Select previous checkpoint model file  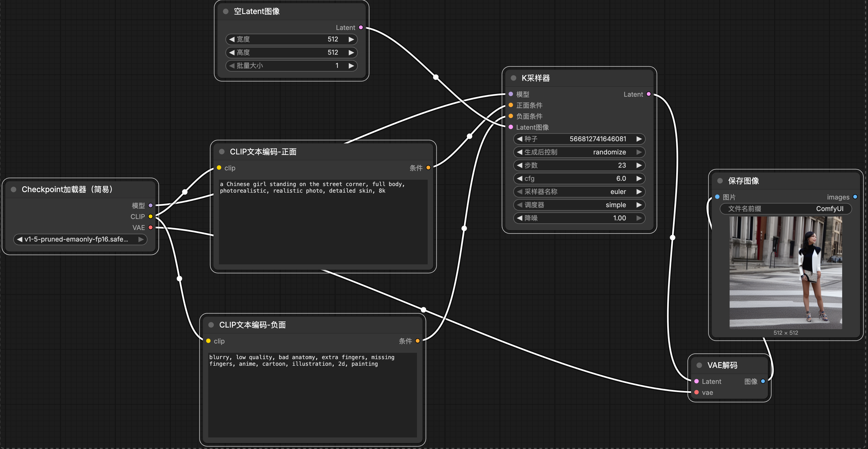pos(20,239)
